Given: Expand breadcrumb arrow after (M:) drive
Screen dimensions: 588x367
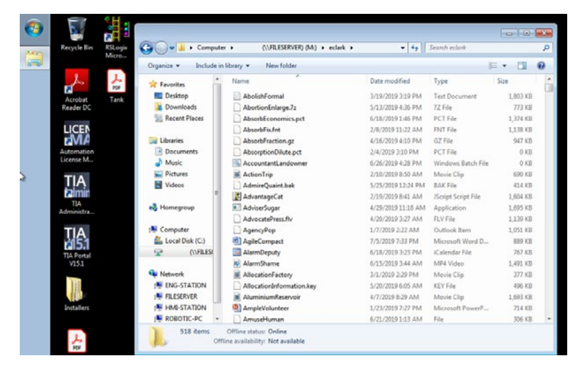Looking at the screenshot, I should tap(322, 47).
